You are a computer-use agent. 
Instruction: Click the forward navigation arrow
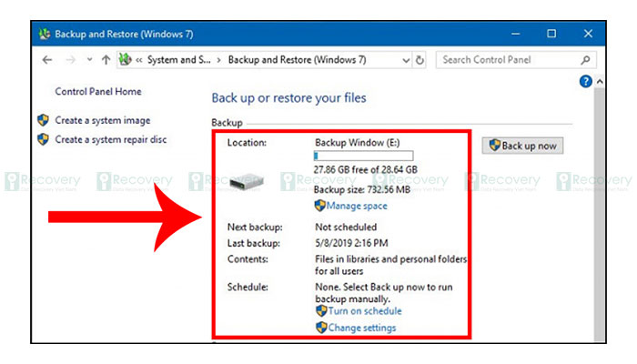pyautogui.click(x=71, y=60)
